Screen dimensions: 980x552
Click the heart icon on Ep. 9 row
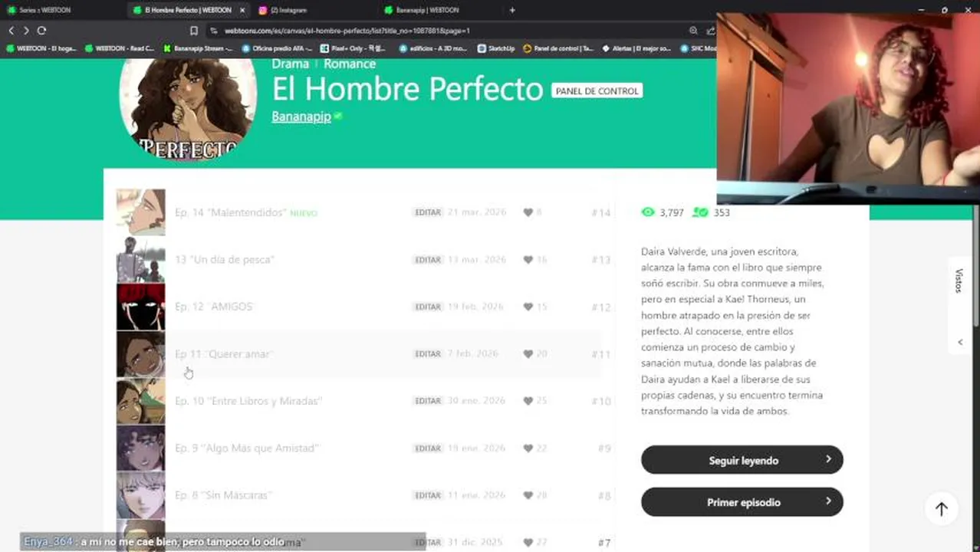point(528,448)
